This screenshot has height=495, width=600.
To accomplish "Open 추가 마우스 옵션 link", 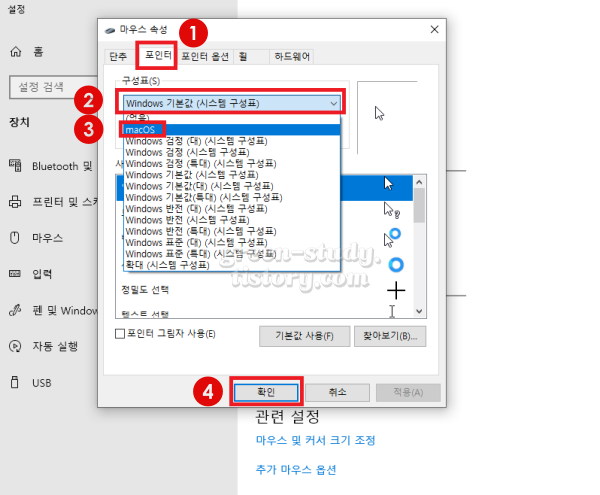I will [x=296, y=469].
